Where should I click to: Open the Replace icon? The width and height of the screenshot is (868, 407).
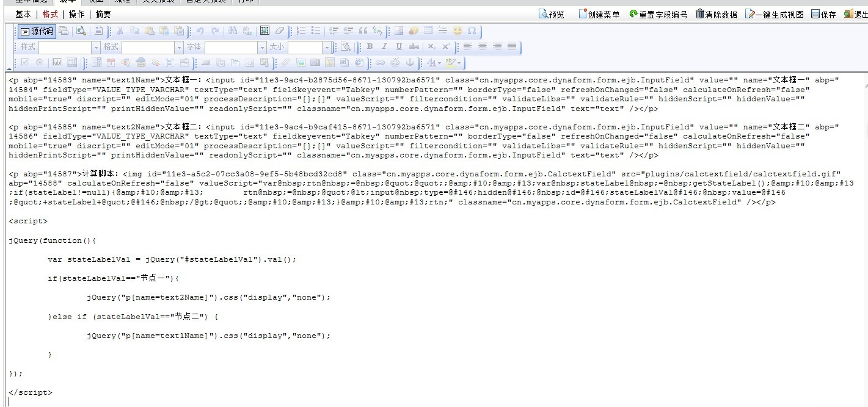(247, 31)
